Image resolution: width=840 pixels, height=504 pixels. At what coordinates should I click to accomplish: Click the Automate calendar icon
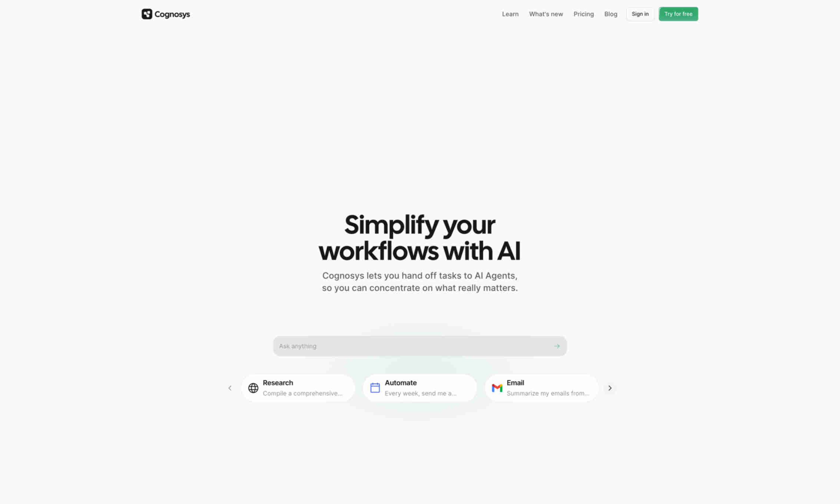tap(375, 387)
